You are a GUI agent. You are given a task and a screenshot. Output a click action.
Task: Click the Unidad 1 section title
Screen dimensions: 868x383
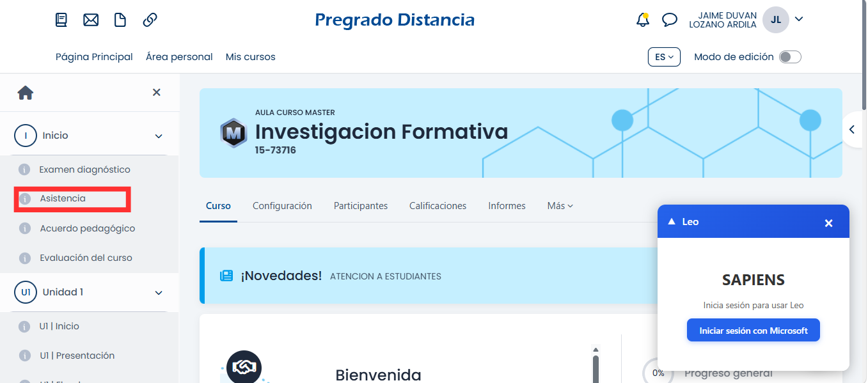tap(63, 292)
